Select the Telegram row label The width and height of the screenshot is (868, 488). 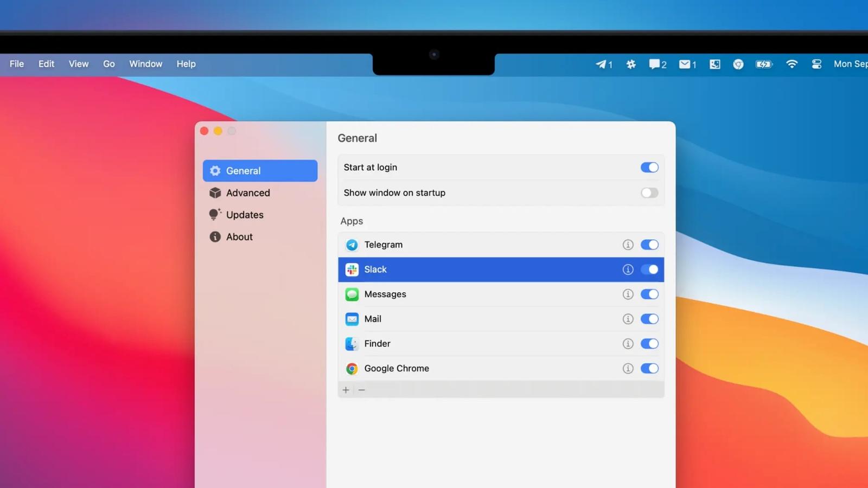[384, 245]
